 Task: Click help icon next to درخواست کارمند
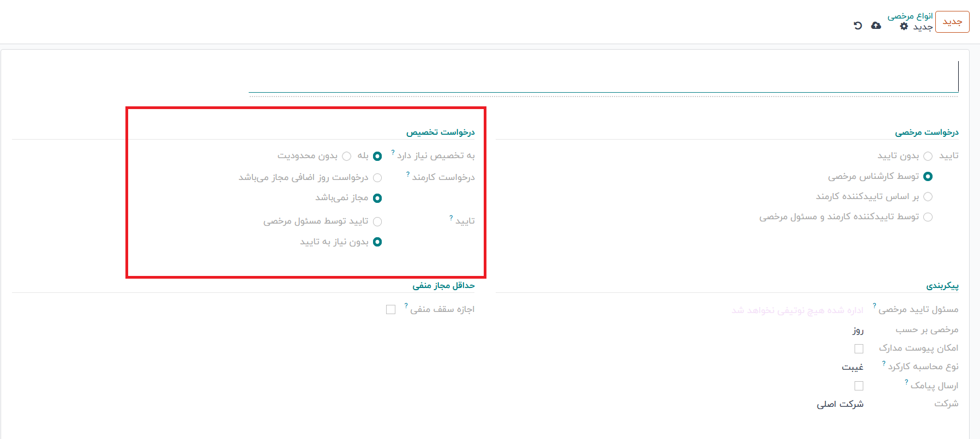pos(407,175)
